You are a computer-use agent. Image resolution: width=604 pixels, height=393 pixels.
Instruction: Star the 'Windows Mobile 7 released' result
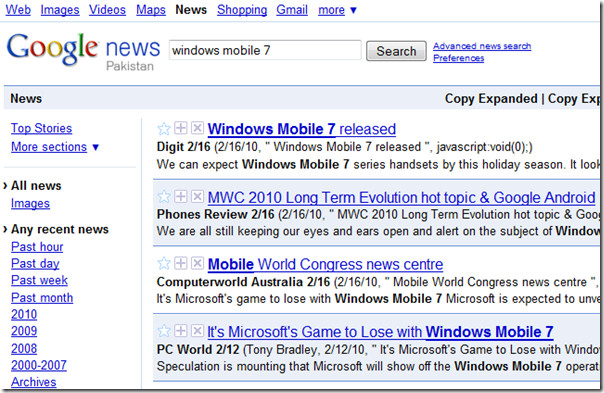pyautogui.click(x=164, y=128)
